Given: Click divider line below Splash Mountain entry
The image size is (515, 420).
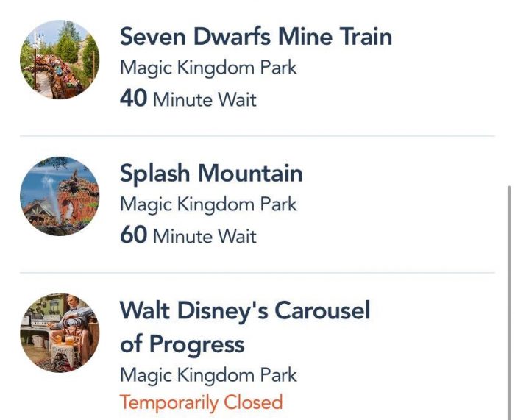Looking at the screenshot, I should [257, 273].
